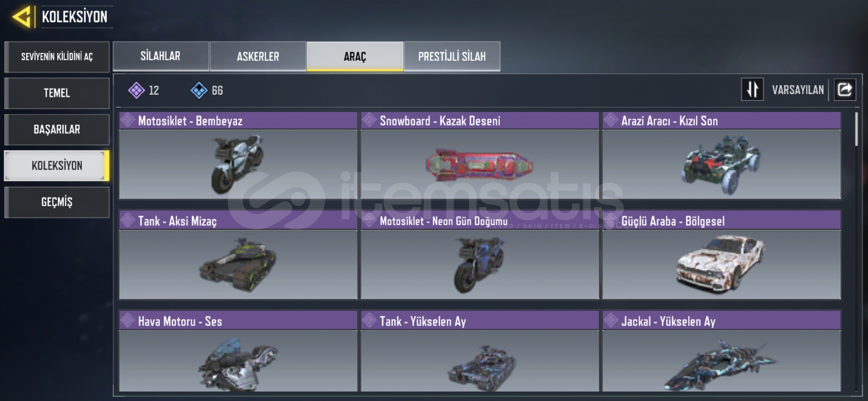The image size is (868, 401).
Task: Open the TEMEL section
Action: click(x=57, y=93)
